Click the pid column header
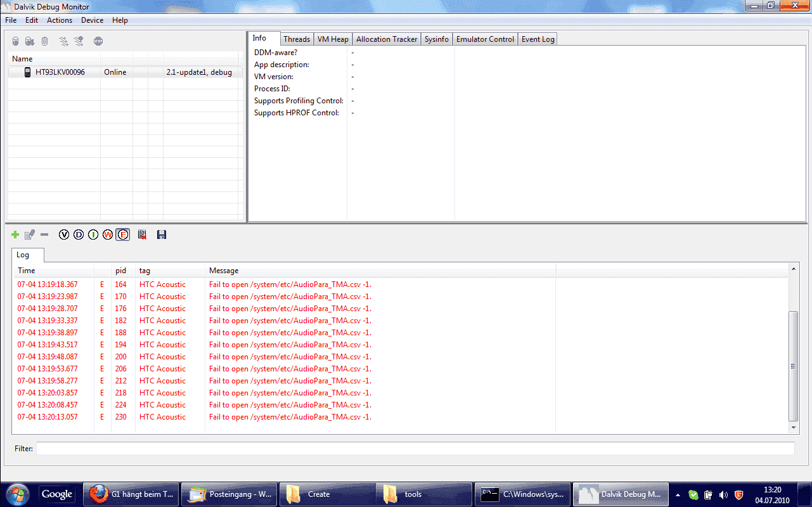Viewport: 812px width, 507px height. [x=123, y=271]
